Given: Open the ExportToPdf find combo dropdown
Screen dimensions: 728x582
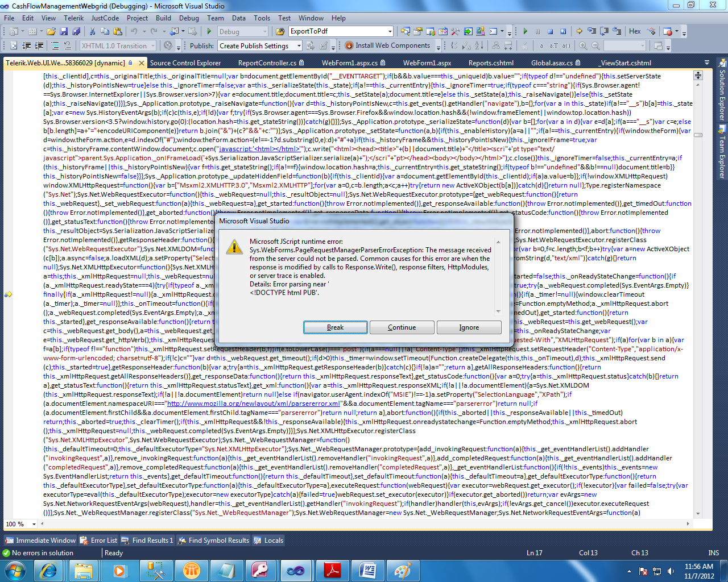Looking at the screenshot, I should point(390,31).
